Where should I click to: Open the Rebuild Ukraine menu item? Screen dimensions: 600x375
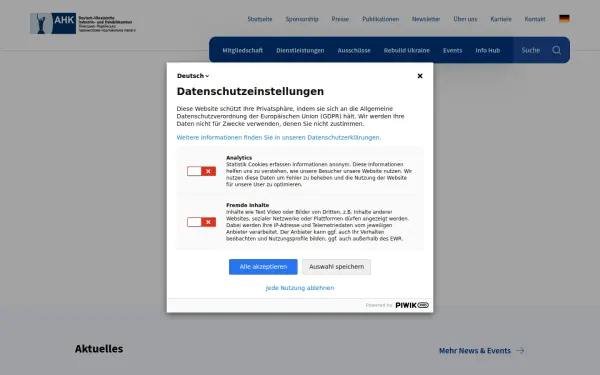coord(406,50)
